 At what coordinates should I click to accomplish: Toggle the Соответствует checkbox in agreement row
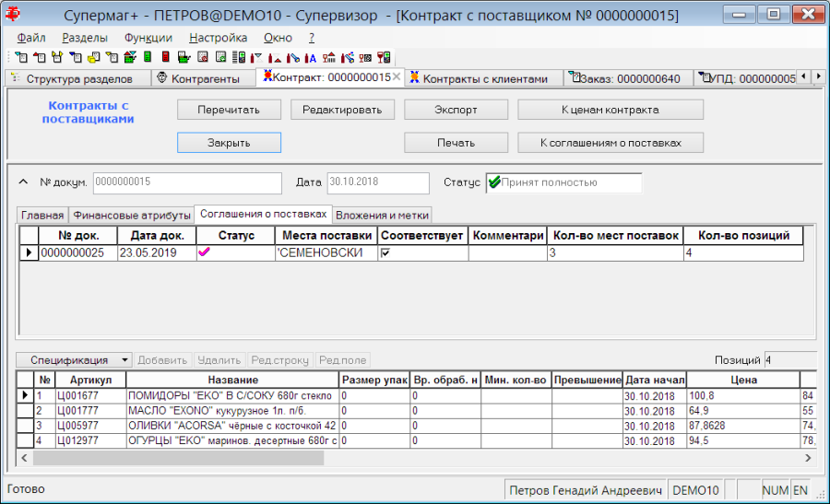[385, 252]
